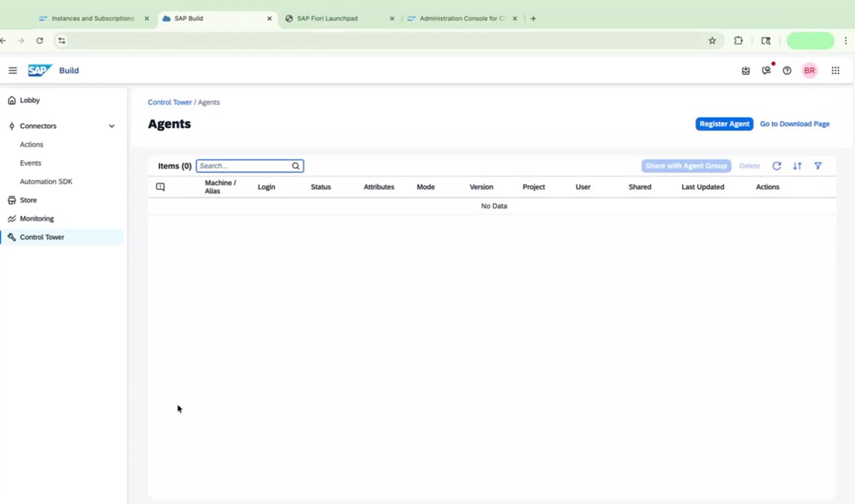Click the green browser profile button
The height and width of the screenshot is (504, 855).
point(810,41)
